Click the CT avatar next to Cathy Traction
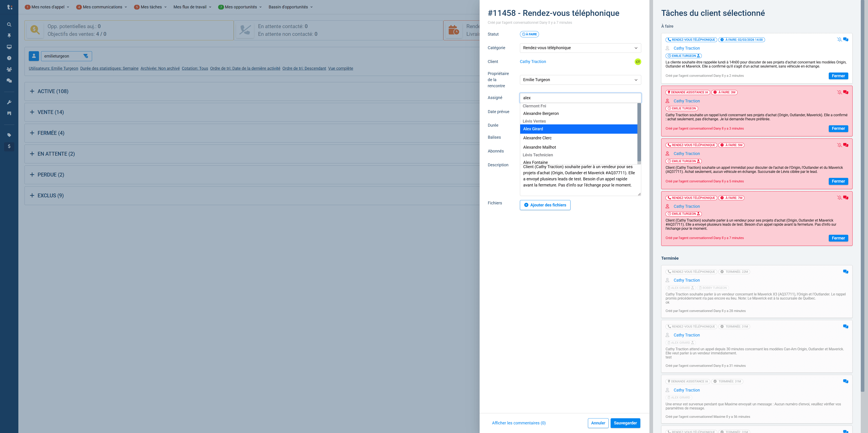 pyautogui.click(x=638, y=62)
